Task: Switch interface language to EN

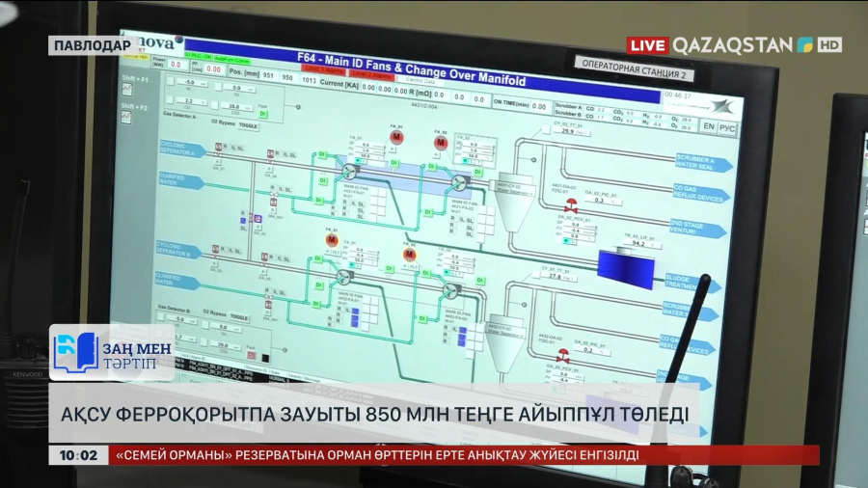Action: pyautogui.click(x=709, y=126)
